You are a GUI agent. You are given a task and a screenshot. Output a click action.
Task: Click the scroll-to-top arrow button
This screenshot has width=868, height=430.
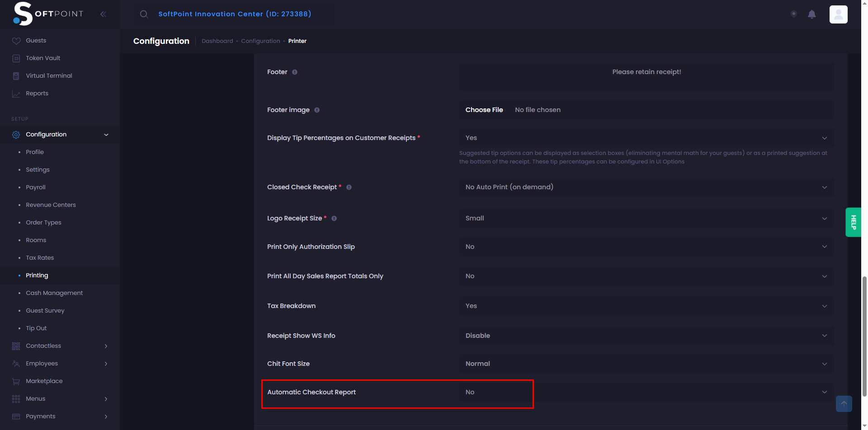pyautogui.click(x=844, y=403)
